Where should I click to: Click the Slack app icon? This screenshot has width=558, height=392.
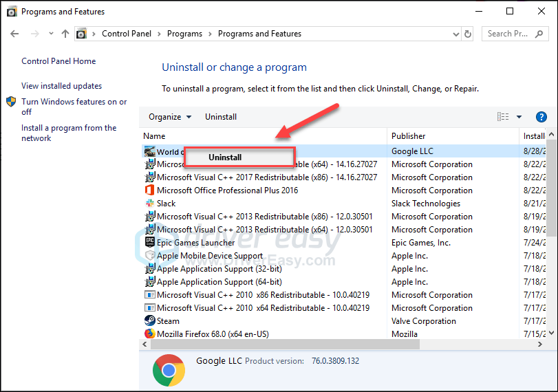tap(150, 203)
